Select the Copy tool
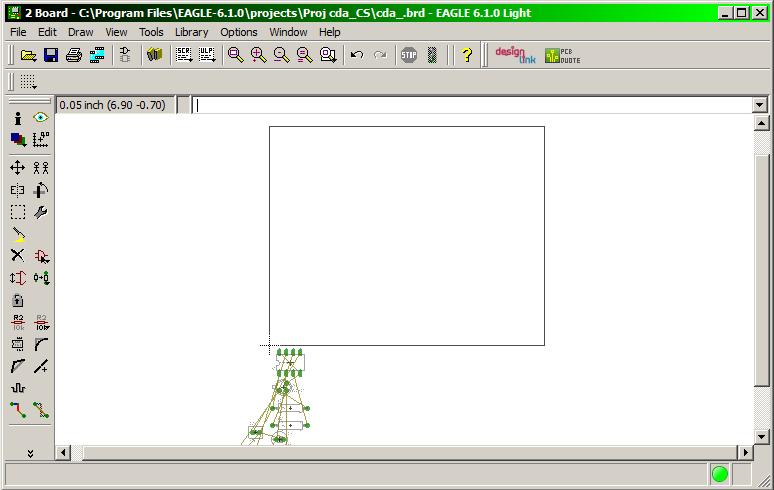This screenshot has width=774, height=490. pos(40,168)
